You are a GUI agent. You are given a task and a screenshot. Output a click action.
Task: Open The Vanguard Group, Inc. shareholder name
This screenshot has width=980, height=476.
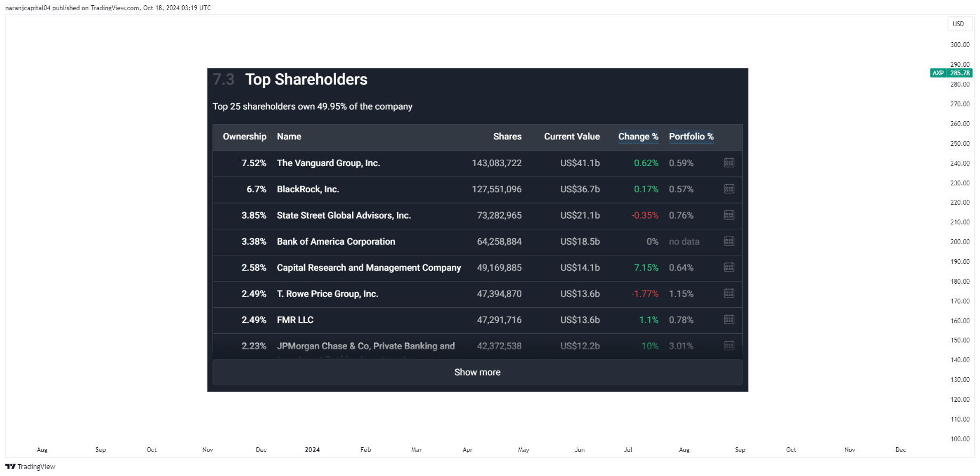point(328,163)
